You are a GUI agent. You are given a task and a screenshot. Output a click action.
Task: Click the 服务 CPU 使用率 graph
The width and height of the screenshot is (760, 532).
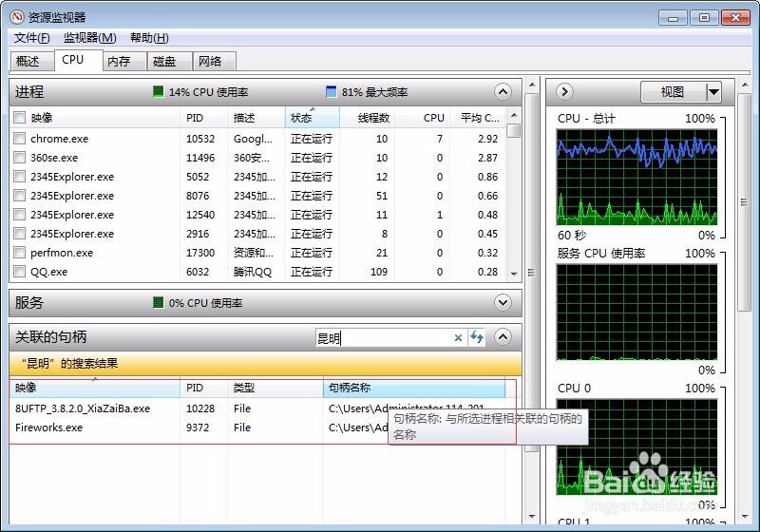tap(636, 312)
